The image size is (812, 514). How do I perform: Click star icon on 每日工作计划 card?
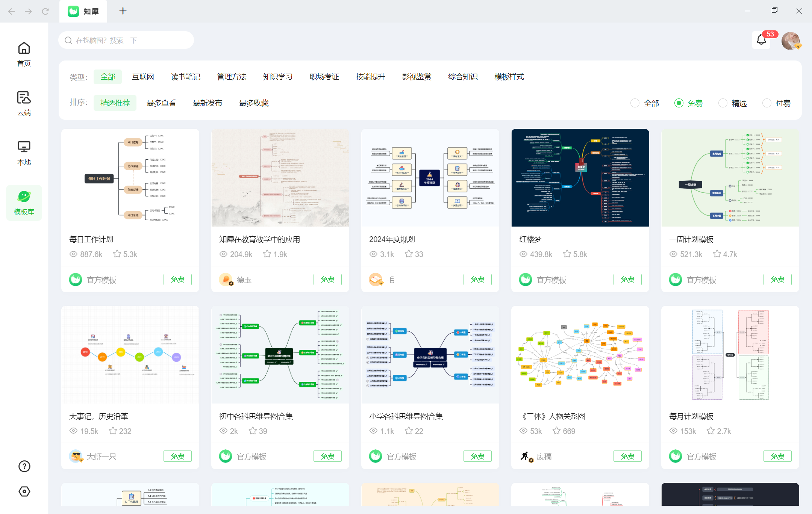[x=117, y=254]
